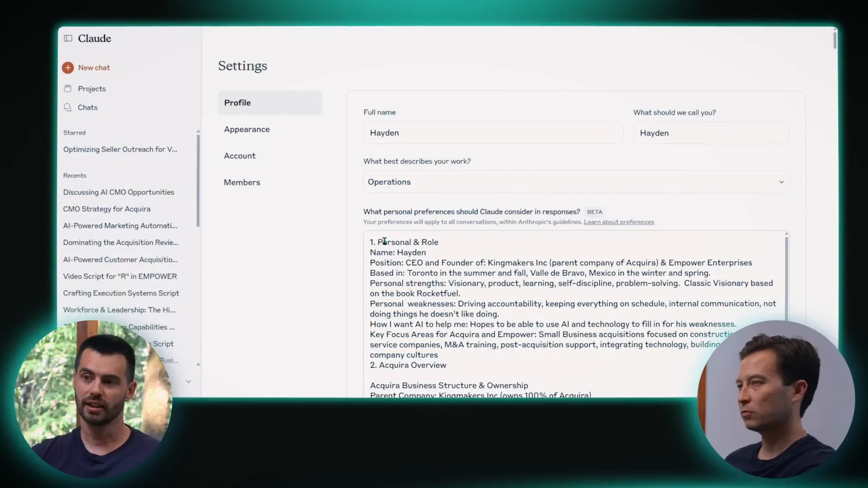The width and height of the screenshot is (868, 488).
Task: Open recent chat CMO Strategy for Acquira
Action: tap(107, 209)
